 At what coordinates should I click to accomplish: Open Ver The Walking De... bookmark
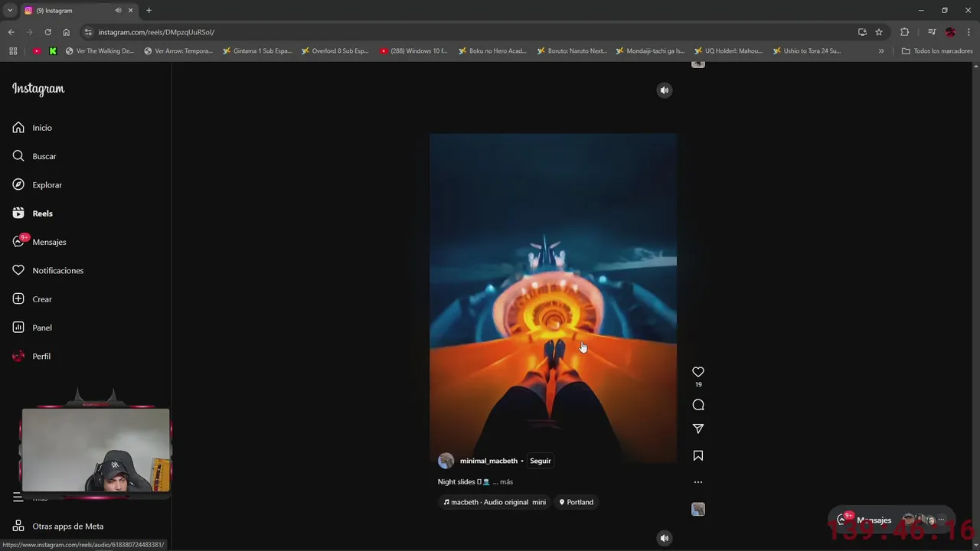100,51
